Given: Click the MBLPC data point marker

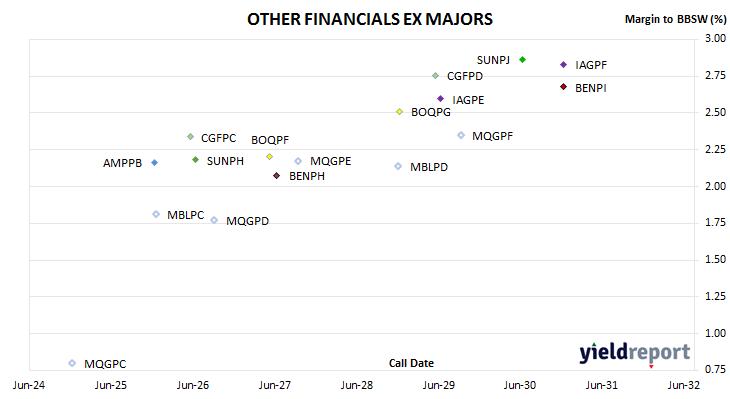Looking at the screenshot, I should point(156,214).
